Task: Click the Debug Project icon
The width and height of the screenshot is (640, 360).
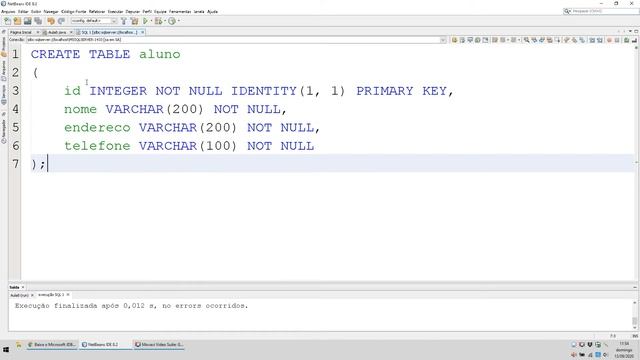Action: pyautogui.click(x=158, y=21)
